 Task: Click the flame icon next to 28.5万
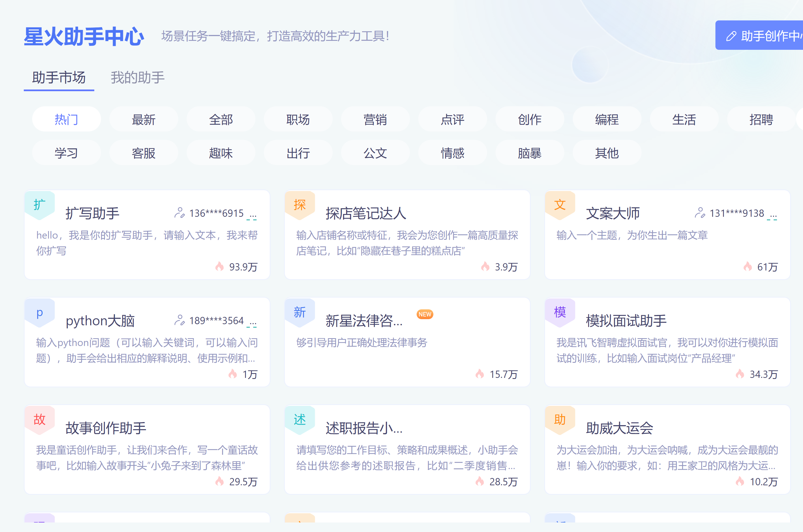[x=480, y=481]
